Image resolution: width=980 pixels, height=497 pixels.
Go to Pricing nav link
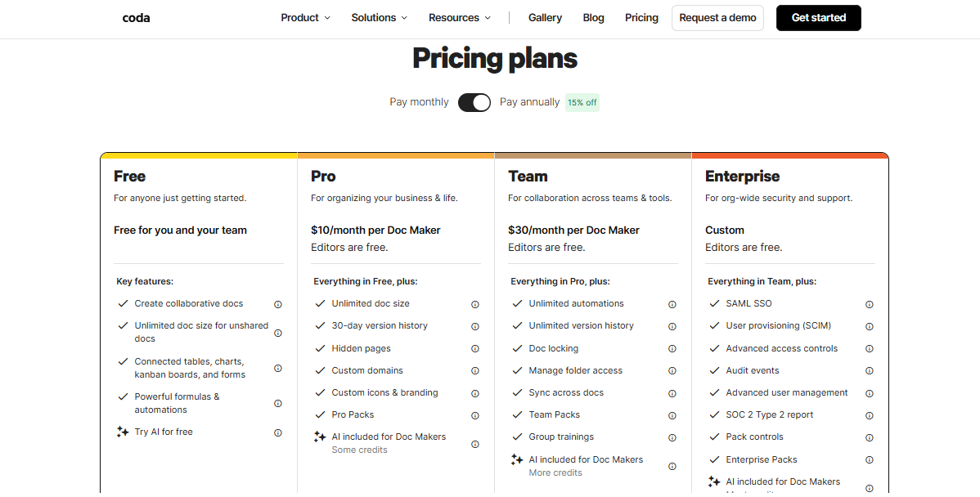pos(641,17)
